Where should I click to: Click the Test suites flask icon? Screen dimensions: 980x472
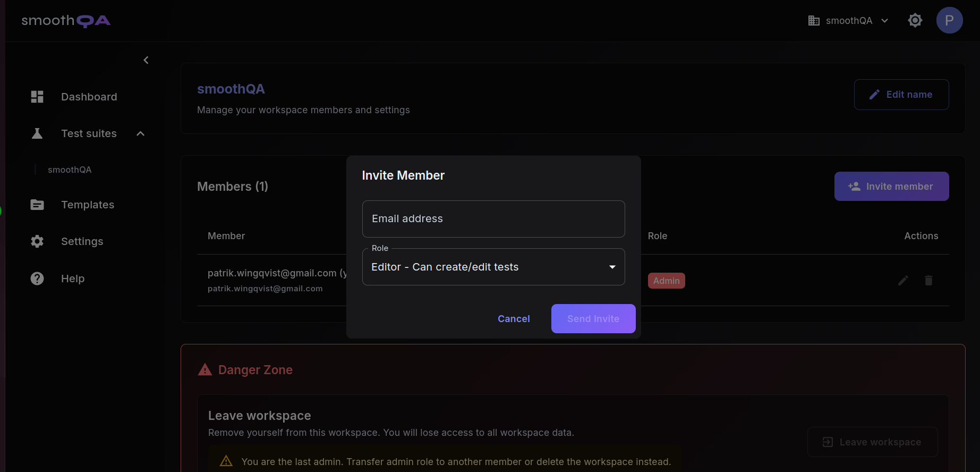(37, 133)
